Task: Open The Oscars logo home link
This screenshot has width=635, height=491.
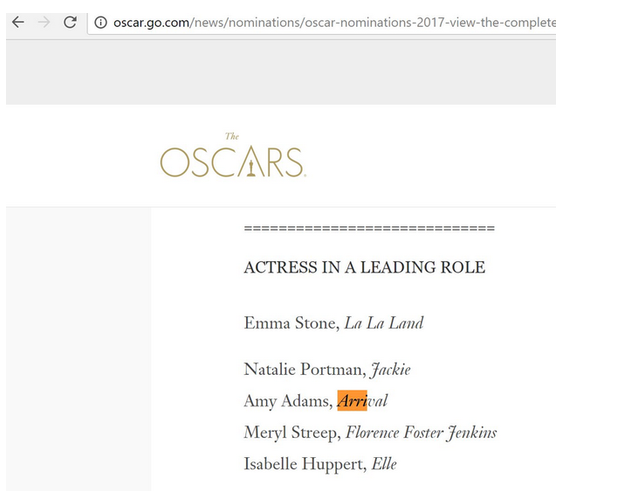Action: 233,155
